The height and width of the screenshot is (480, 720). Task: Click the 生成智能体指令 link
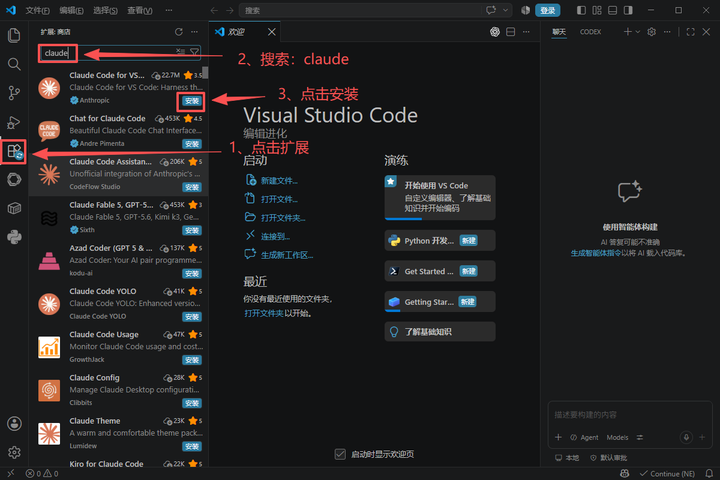pos(596,253)
